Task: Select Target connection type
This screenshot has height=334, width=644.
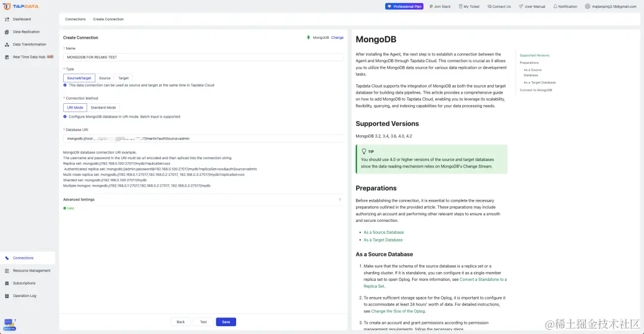Action: [x=123, y=78]
